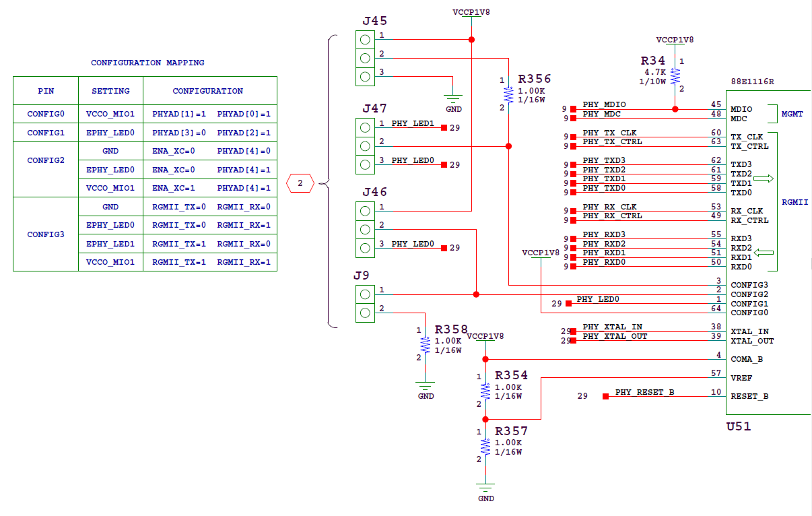812x516 pixels.
Task: Click pin 1 circle of J45 header
Action: (x=365, y=40)
